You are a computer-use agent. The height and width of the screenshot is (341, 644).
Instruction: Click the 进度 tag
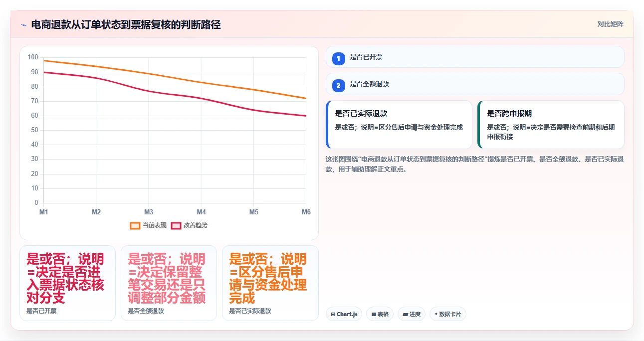tap(412, 314)
